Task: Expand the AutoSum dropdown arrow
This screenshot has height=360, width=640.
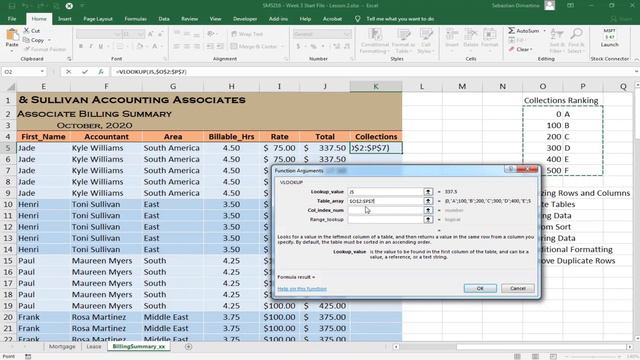Action: 544,31
